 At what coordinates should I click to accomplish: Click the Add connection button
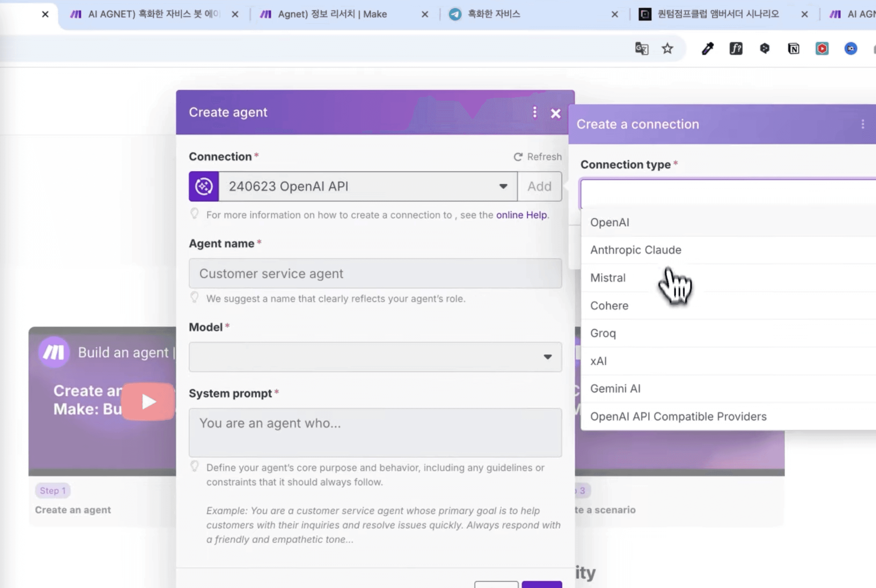coord(540,186)
